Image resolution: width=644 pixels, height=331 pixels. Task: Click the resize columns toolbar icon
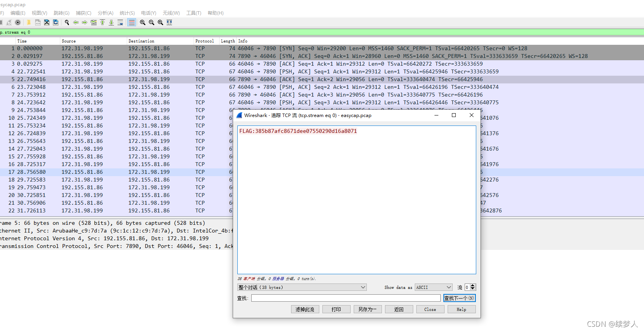point(169,22)
